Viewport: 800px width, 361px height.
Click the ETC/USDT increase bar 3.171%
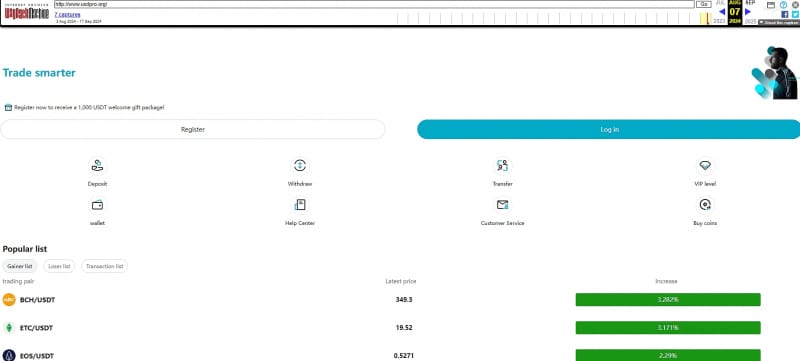pos(668,328)
